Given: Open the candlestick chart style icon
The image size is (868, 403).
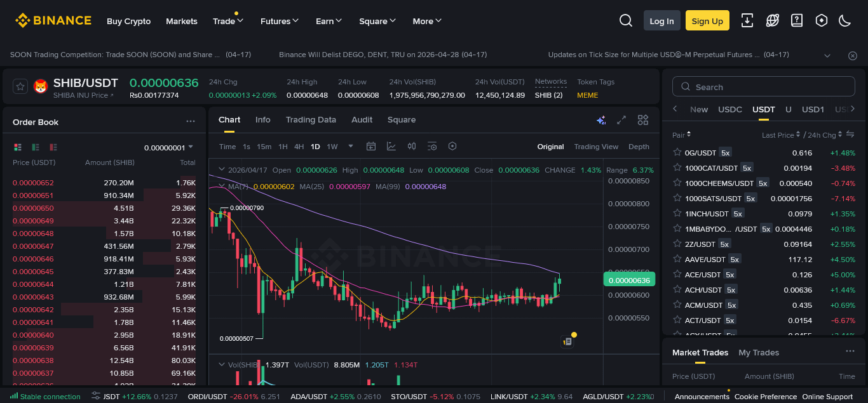Looking at the screenshot, I should (x=412, y=146).
